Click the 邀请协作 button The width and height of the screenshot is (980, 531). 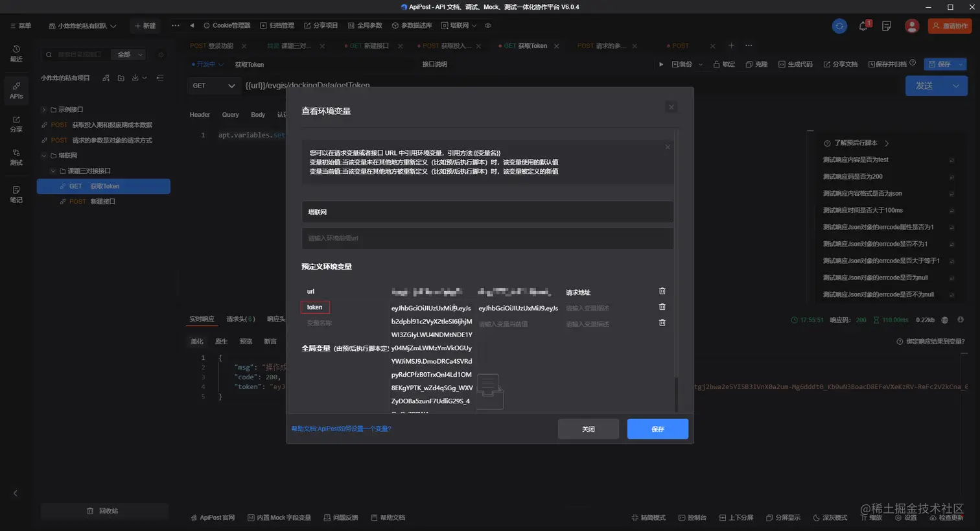point(950,26)
